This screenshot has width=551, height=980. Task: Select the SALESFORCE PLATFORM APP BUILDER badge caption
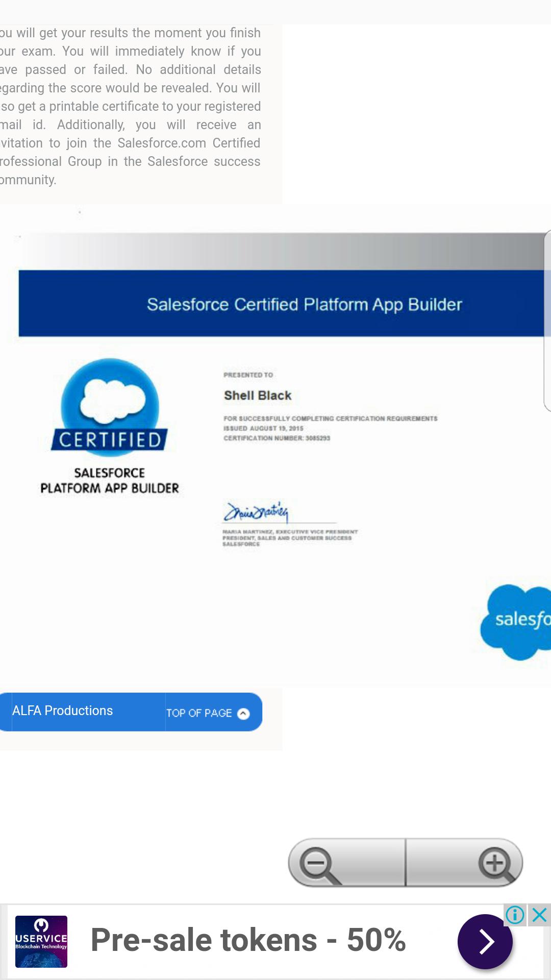(110, 480)
